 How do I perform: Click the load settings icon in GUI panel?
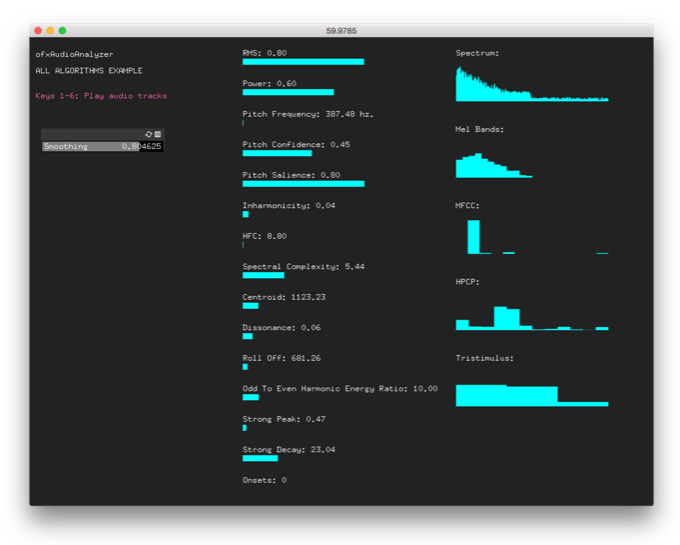pos(149,134)
